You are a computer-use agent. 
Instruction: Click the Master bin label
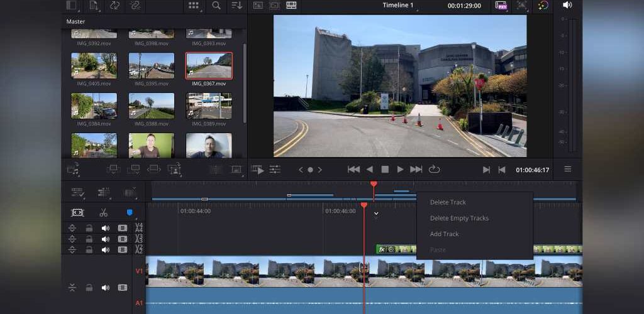click(x=75, y=21)
